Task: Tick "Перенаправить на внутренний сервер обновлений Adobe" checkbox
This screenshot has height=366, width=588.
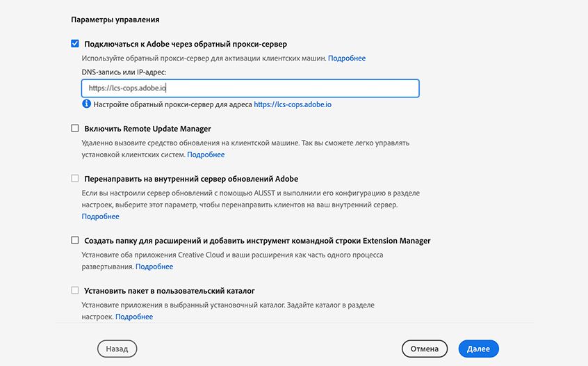Action: point(75,179)
